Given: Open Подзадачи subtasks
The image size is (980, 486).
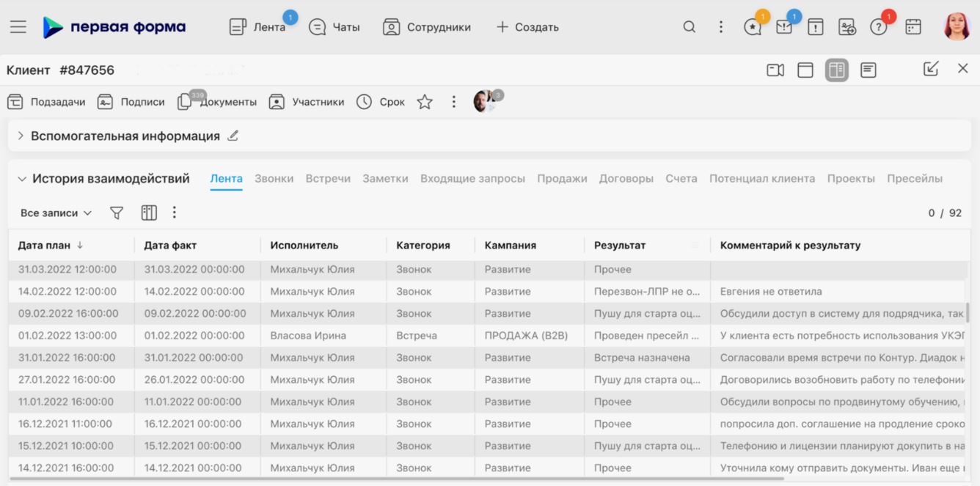Looking at the screenshot, I should pyautogui.click(x=46, y=102).
